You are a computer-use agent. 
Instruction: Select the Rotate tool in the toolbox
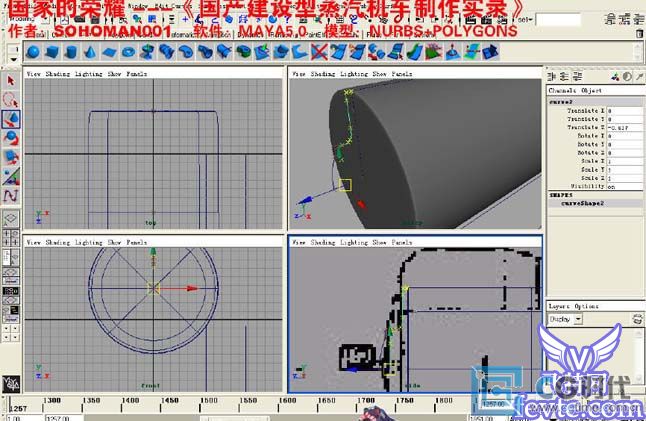(11, 139)
